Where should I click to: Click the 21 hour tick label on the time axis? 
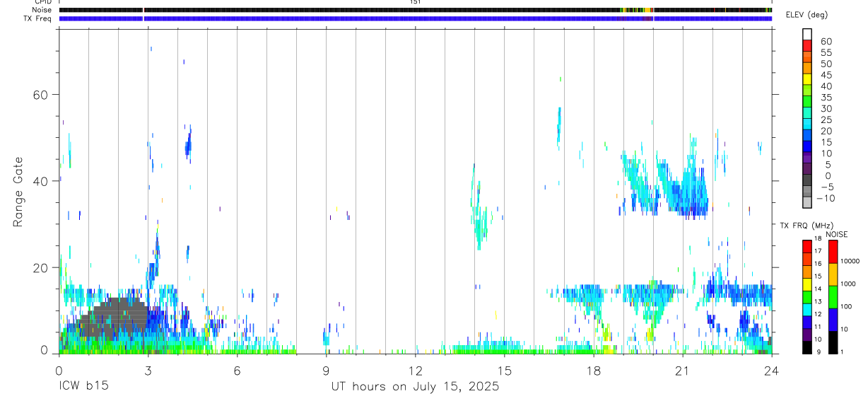pos(682,371)
